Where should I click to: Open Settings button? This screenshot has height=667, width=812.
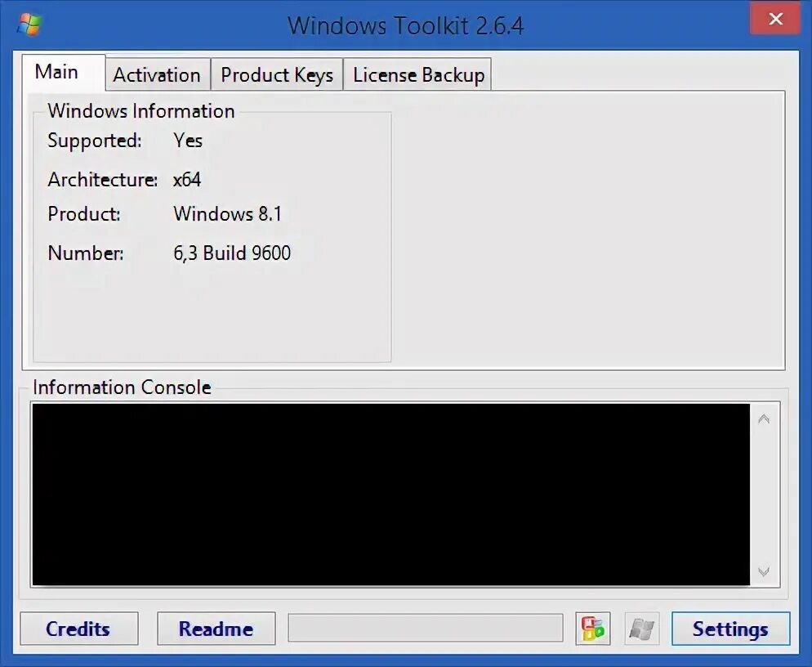coord(730,629)
